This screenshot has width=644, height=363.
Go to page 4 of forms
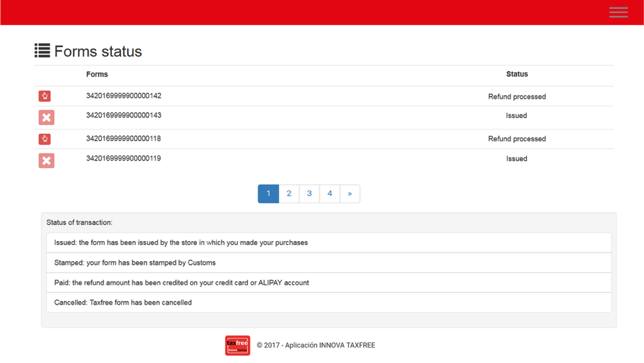[330, 193]
